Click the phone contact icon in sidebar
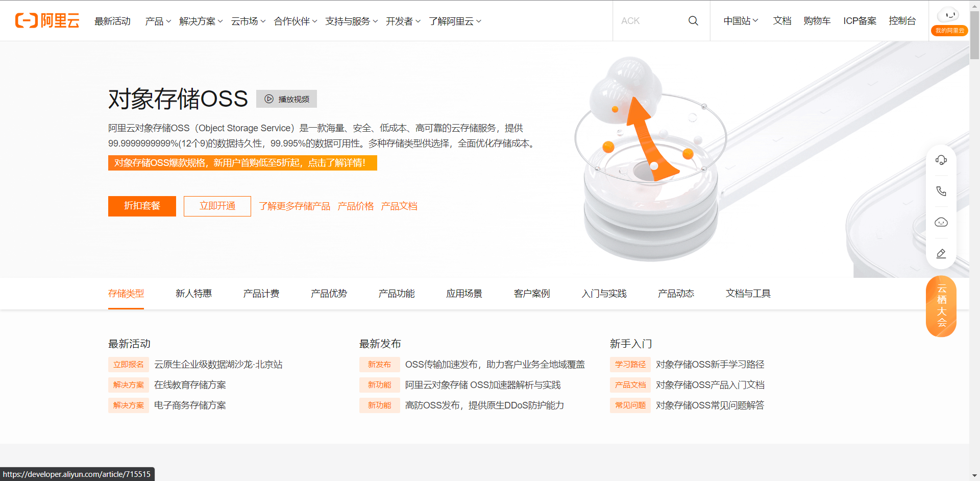The image size is (980, 481). point(941,191)
